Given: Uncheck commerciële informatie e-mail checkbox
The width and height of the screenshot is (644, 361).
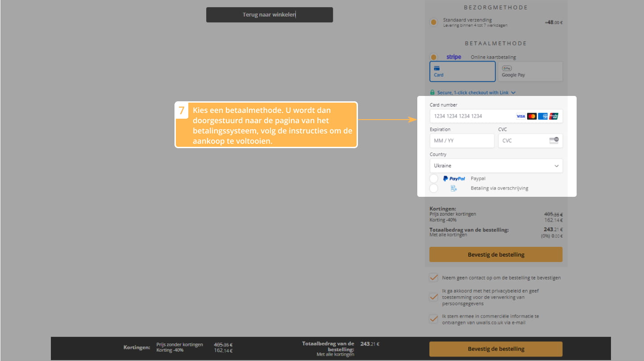Looking at the screenshot, I should 433,319.
